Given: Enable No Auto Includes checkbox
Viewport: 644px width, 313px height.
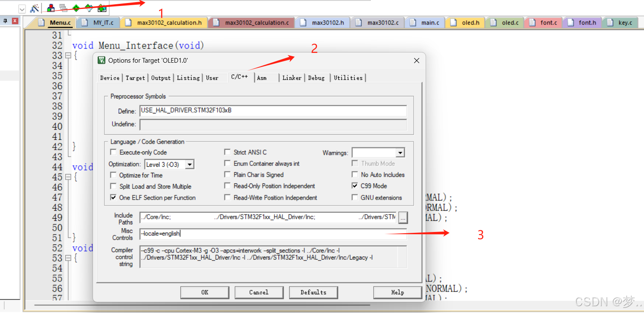Looking at the screenshot, I should [355, 174].
